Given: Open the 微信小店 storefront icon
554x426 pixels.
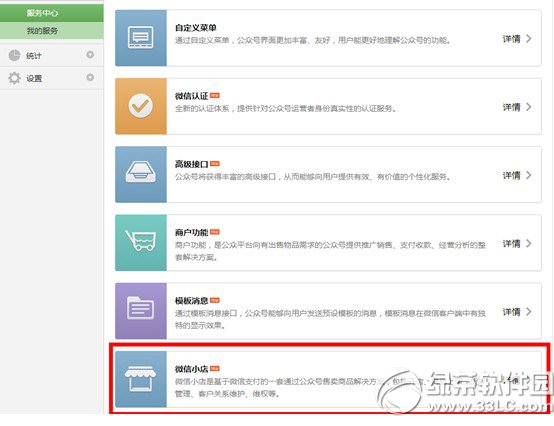Looking at the screenshot, I should tap(141, 379).
